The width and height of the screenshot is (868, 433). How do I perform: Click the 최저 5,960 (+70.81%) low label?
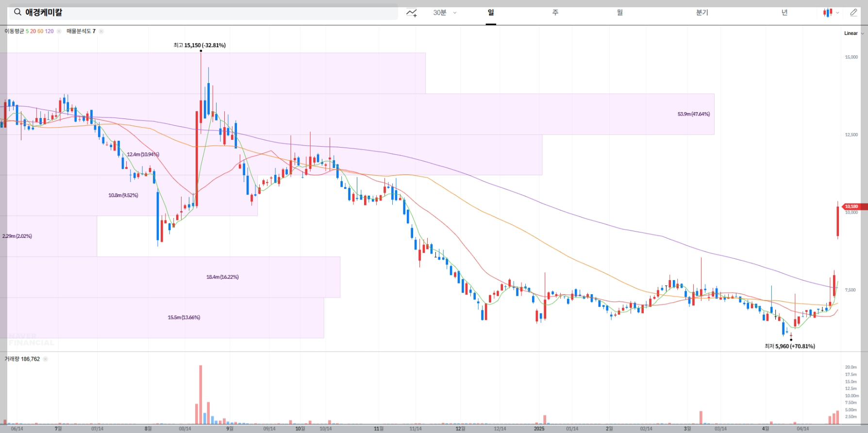click(790, 346)
